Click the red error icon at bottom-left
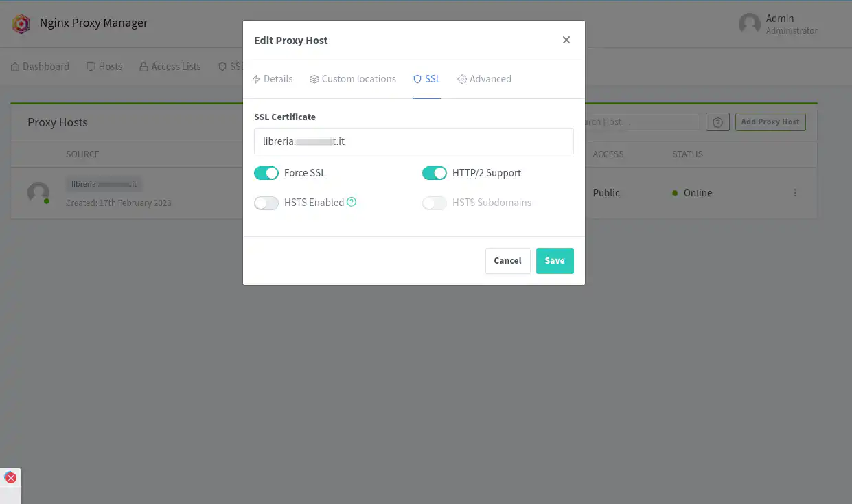The width and height of the screenshot is (852, 504). 10,477
